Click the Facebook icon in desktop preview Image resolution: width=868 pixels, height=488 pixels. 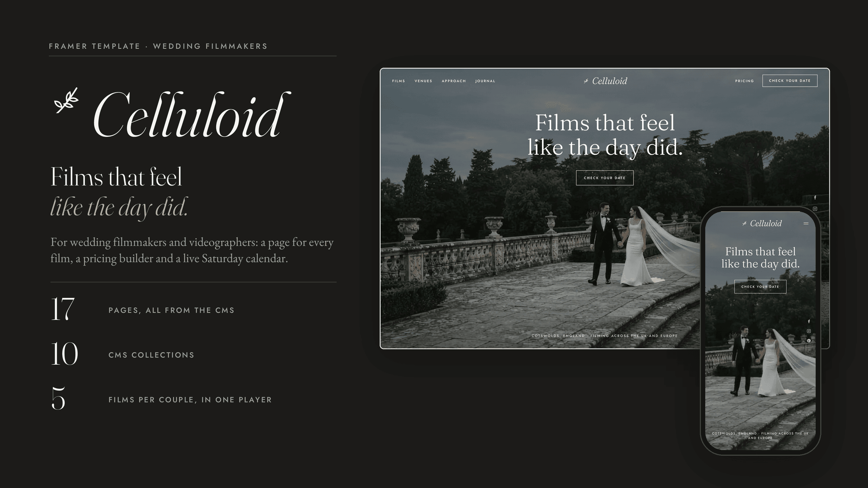click(x=815, y=198)
